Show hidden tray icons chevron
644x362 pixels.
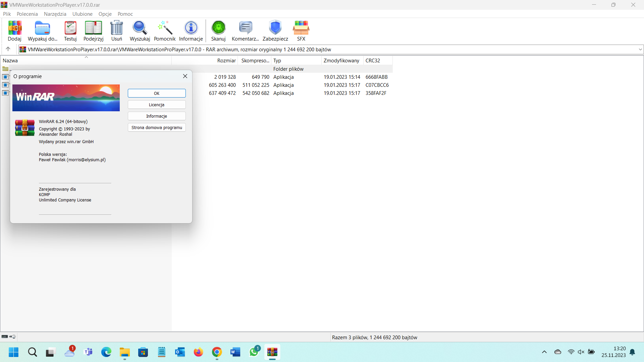(x=544, y=352)
